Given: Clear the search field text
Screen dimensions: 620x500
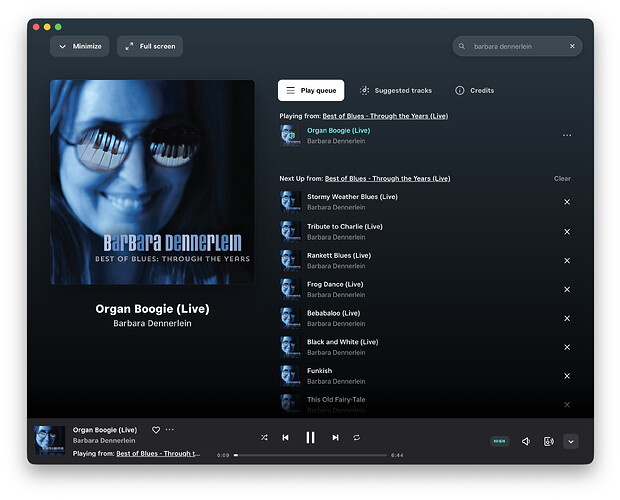Looking at the screenshot, I should 572,46.
